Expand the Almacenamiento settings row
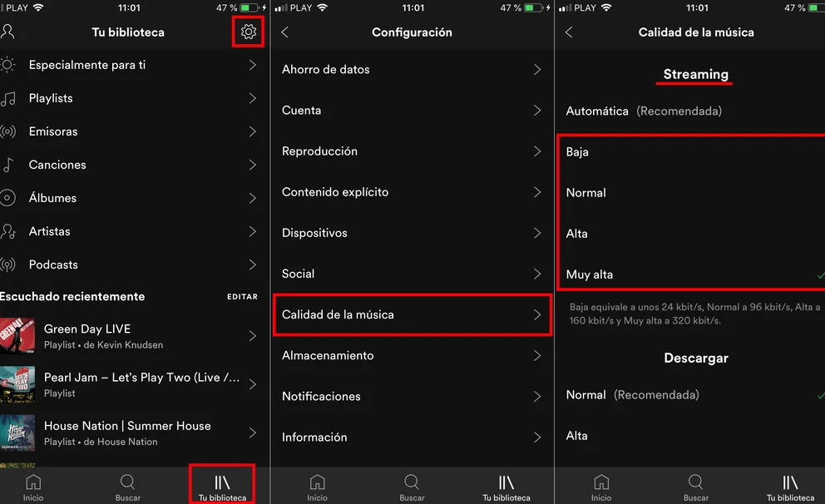Image resolution: width=825 pixels, height=504 pixels. pos(412,356)
